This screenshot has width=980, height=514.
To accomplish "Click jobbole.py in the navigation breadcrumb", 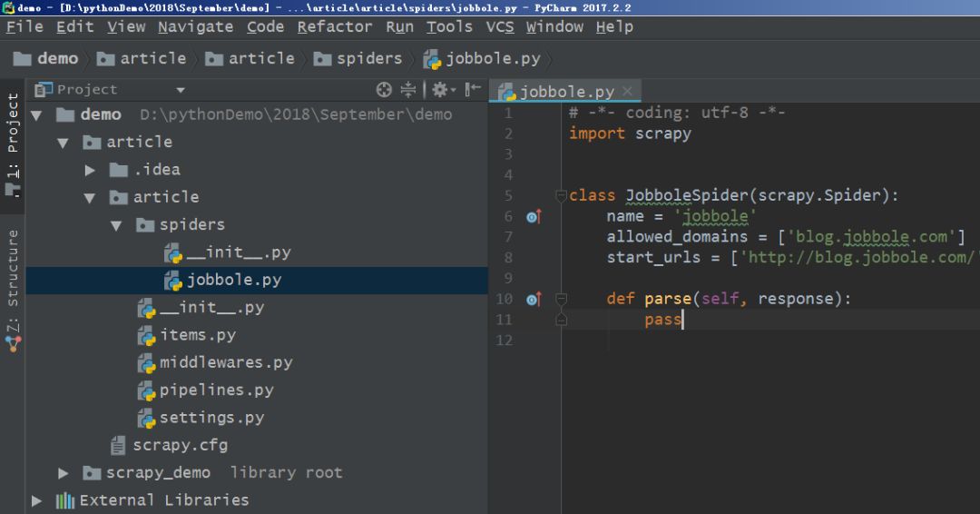I will pos(482,59).
